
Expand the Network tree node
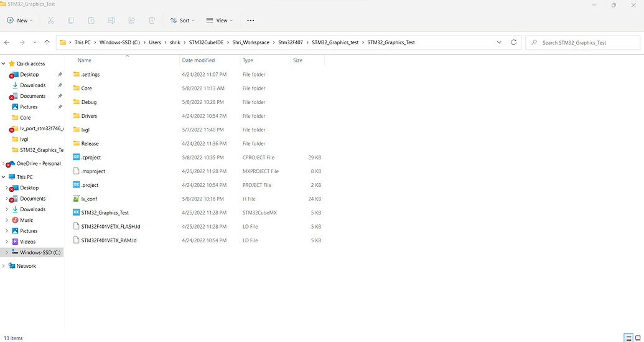(4, 266)
